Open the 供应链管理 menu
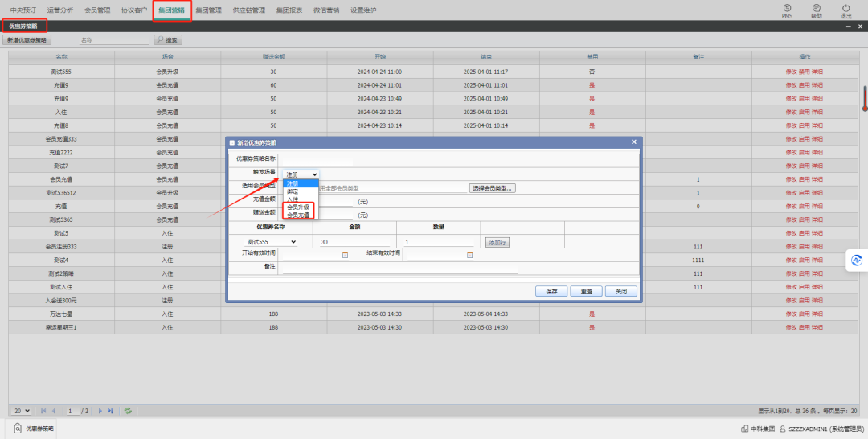This screenshot has height=439, width=868. pos(249,10)
